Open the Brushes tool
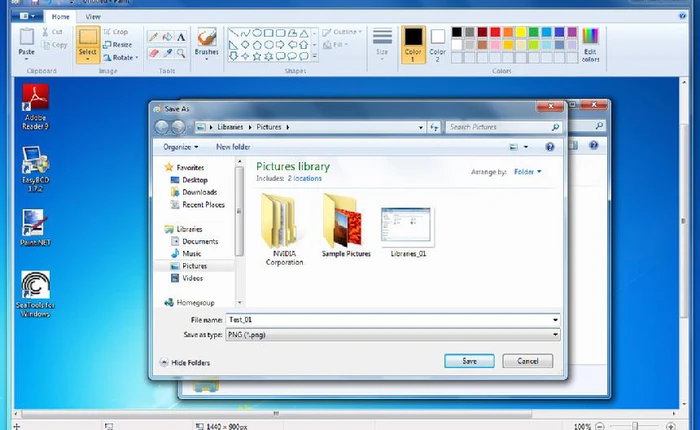The image size is (700, 430). click(x=206, y=44)
